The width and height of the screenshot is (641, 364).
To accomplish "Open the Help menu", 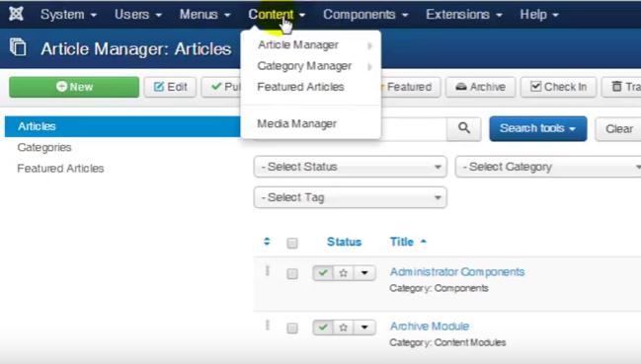I will click(x=539, y=15).
